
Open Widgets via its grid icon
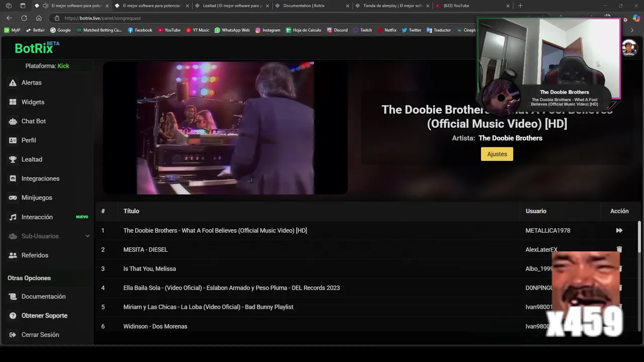13,102
